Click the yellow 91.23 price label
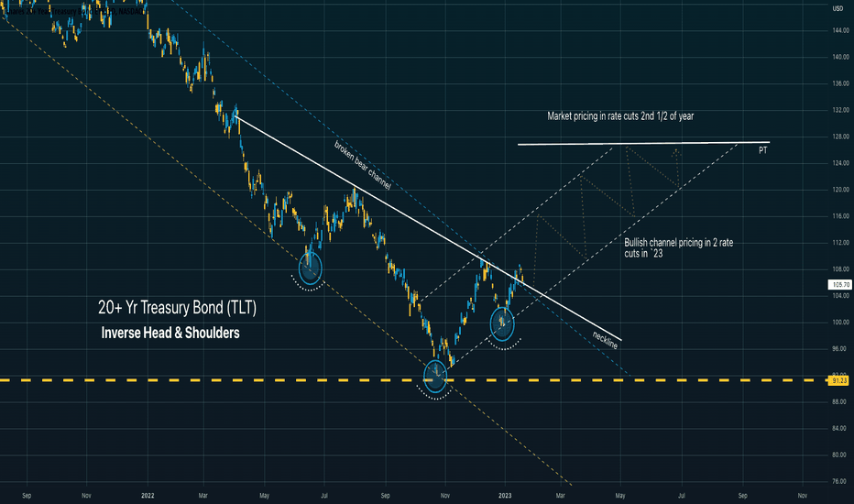The height and width of the screenshot is (504, 854). (838, 380)
